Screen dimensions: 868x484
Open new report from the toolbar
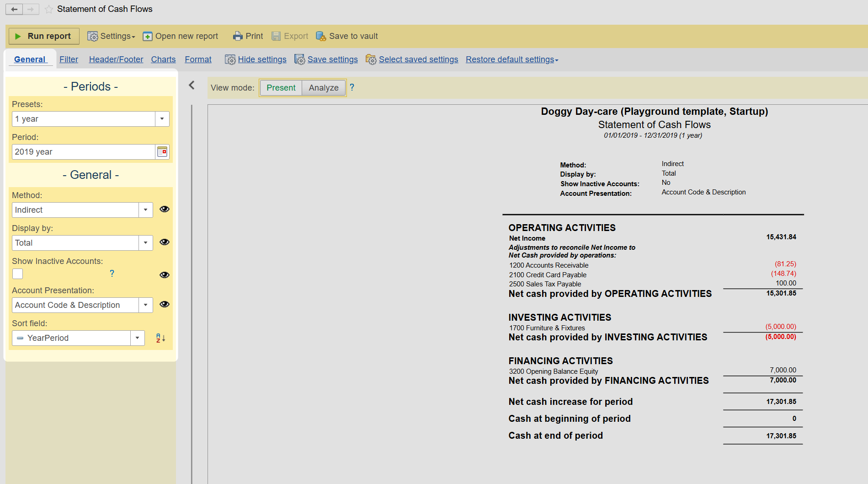[181, 36]
